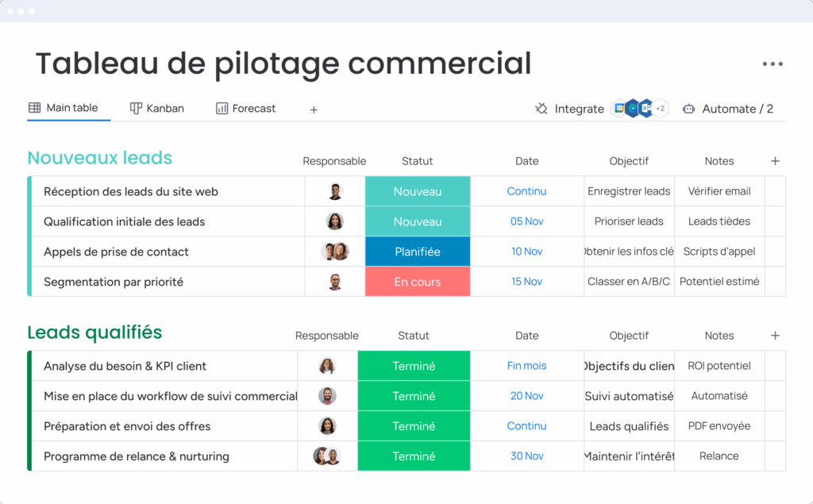Select item Segmentation par priorité
The height and width of the screenshot is (504, 813).
(x=114, y=282)
